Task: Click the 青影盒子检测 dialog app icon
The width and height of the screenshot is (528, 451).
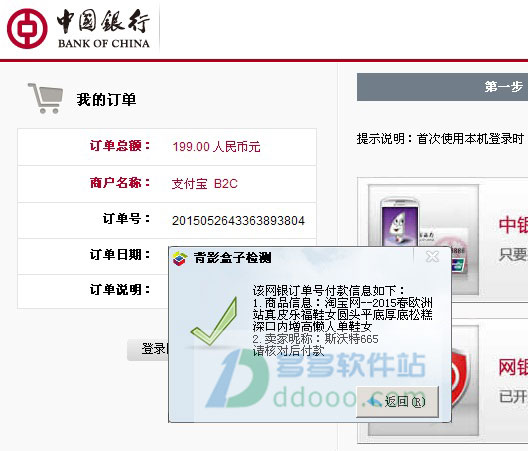Action: 180,258
